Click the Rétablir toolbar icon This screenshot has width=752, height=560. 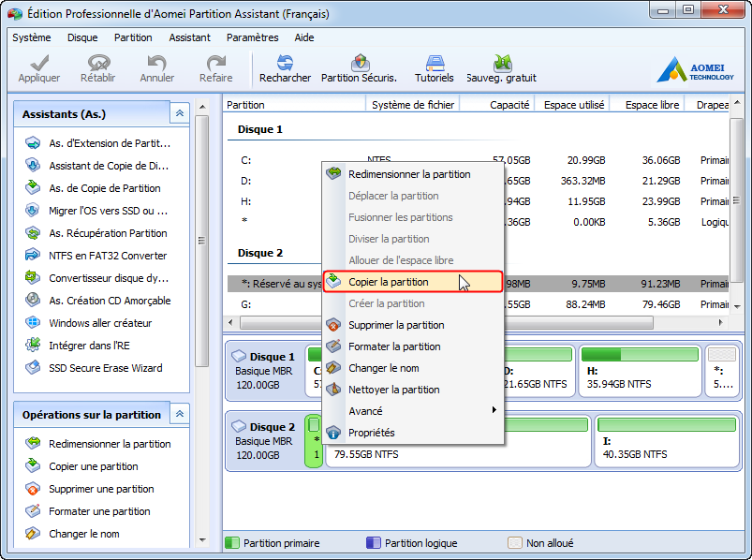pyautogui.click(x=98, y=63)
